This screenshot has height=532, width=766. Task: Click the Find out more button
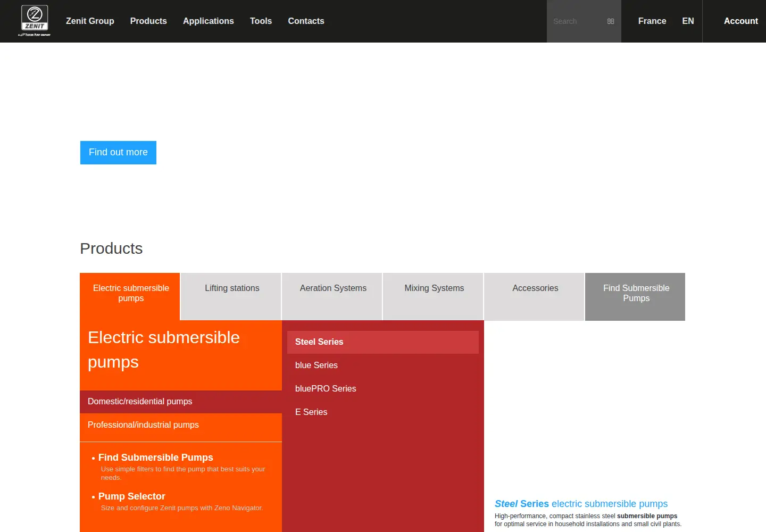[118, 153]
